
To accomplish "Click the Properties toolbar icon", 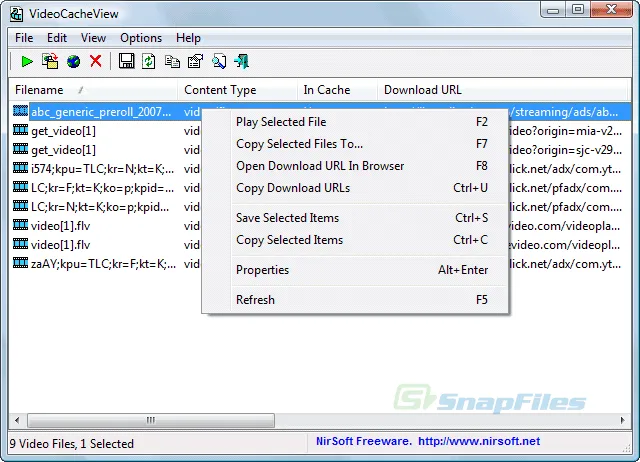I will tap(195, 62).
